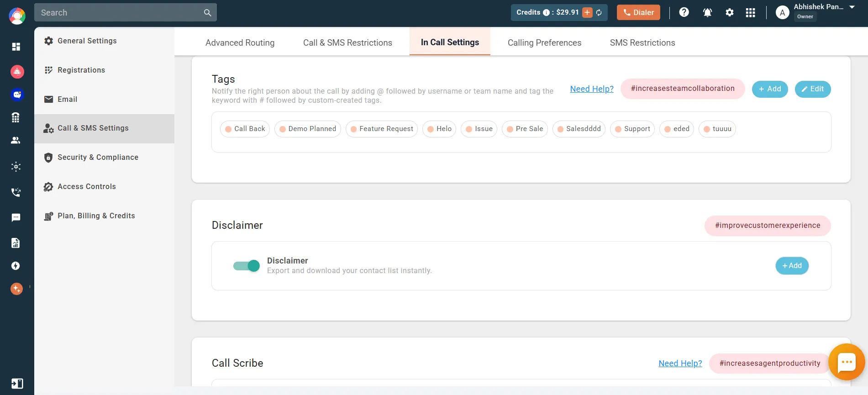The width and height of the screenshot is (868, 395).
Task: Click the Abhishek Pan... account name
Action: 819,7
